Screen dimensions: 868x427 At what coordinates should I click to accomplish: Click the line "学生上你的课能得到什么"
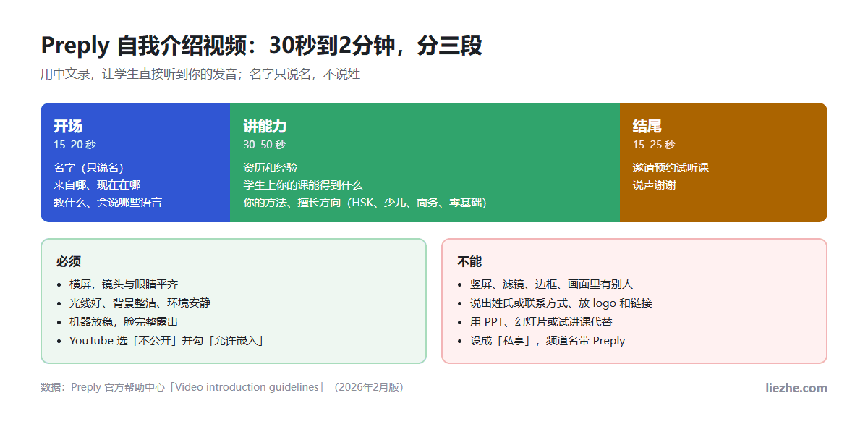[303, 185]
